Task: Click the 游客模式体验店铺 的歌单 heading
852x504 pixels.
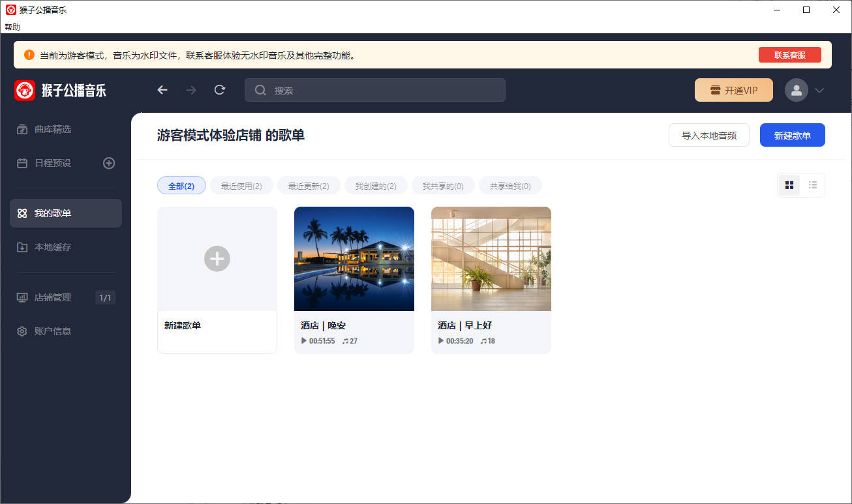Action: (x=231, y=135)
